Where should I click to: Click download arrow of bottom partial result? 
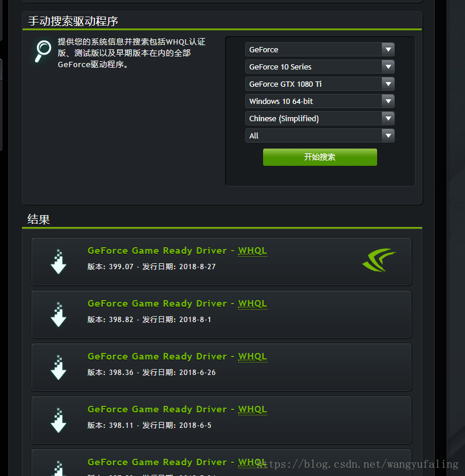click(x=59, y=468)
